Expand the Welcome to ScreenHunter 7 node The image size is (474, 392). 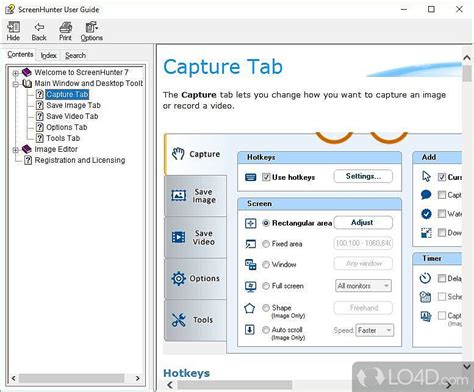[x=15, y=73]
